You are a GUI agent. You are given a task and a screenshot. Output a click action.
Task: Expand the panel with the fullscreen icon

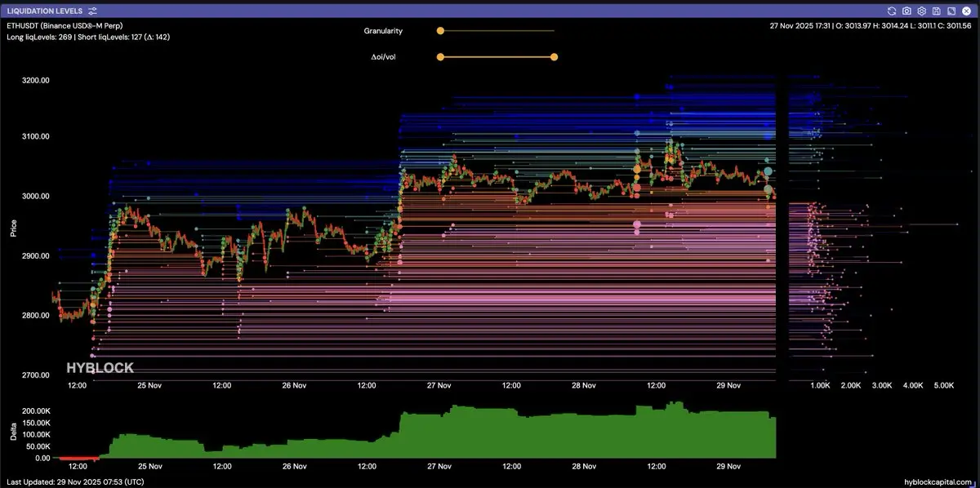pos(951,11)
